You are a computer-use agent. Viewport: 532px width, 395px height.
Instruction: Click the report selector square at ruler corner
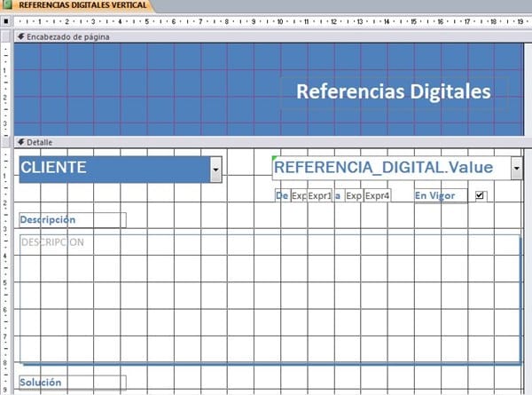[6, 21]
